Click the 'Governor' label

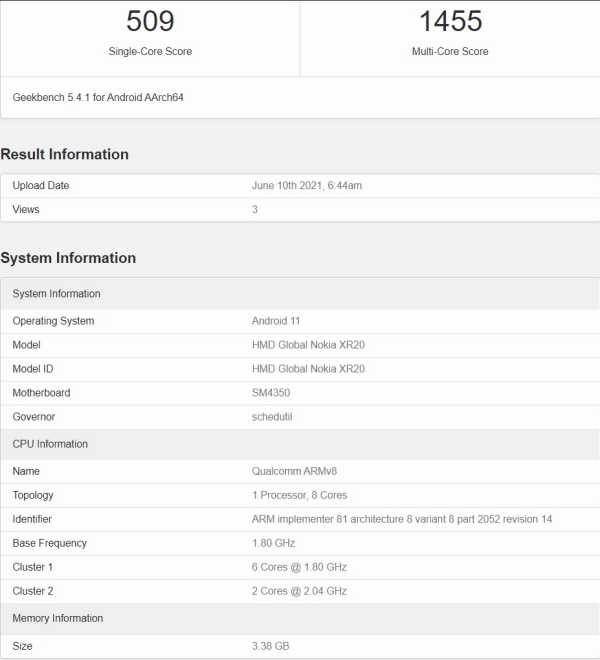[x=34, y=417]
